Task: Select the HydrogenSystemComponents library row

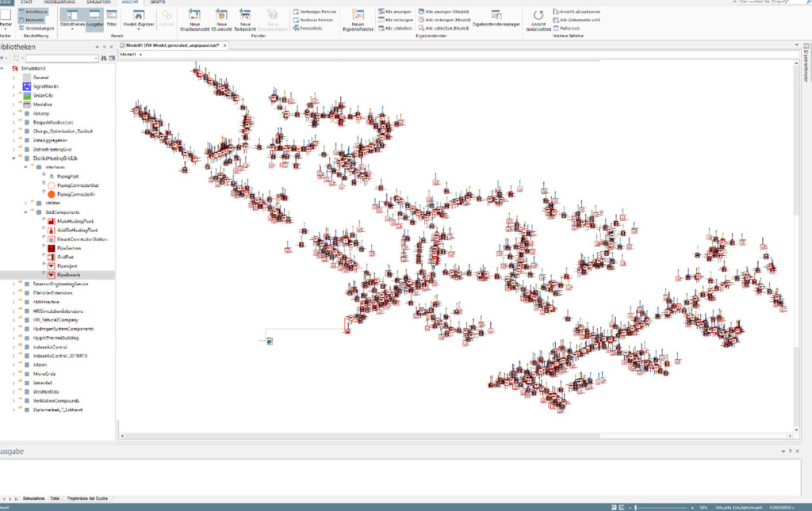Action: (x=57, y=329)
